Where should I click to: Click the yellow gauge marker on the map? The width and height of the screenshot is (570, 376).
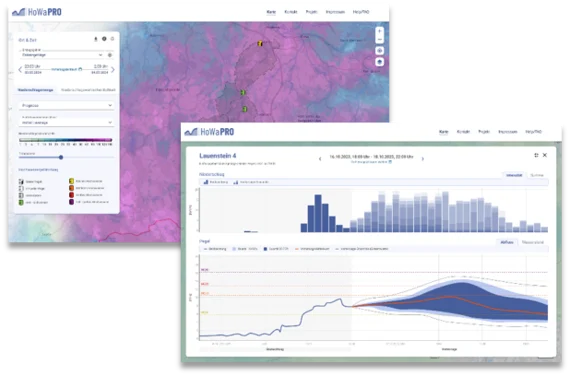coord(260,44)
